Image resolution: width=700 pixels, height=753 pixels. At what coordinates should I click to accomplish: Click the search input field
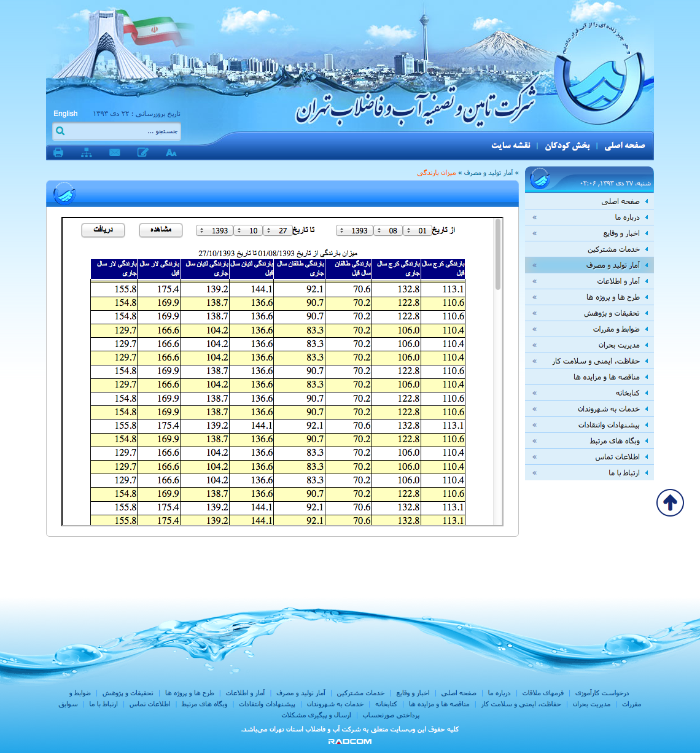point(123,131)
